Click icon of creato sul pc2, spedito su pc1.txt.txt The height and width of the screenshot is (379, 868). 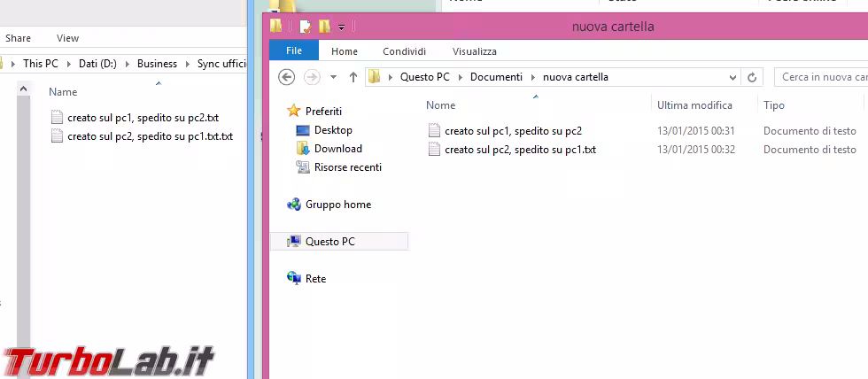(57, 136)
